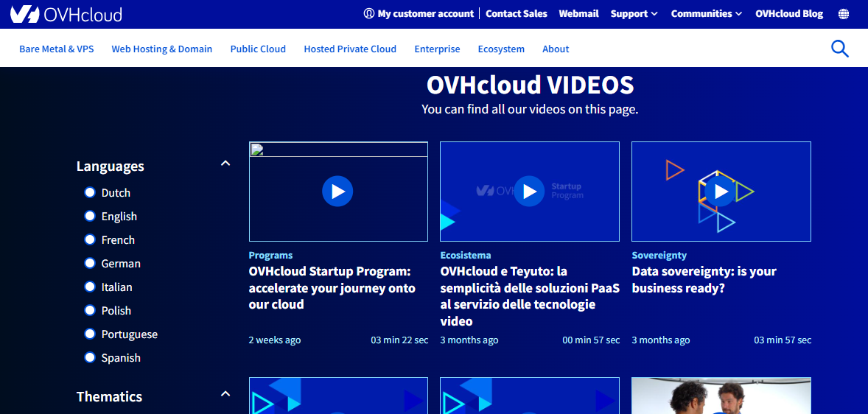Open the Bare Metal & VPS menu
The width and height of the screenshot is (868, 414).
tap(57, 49)
